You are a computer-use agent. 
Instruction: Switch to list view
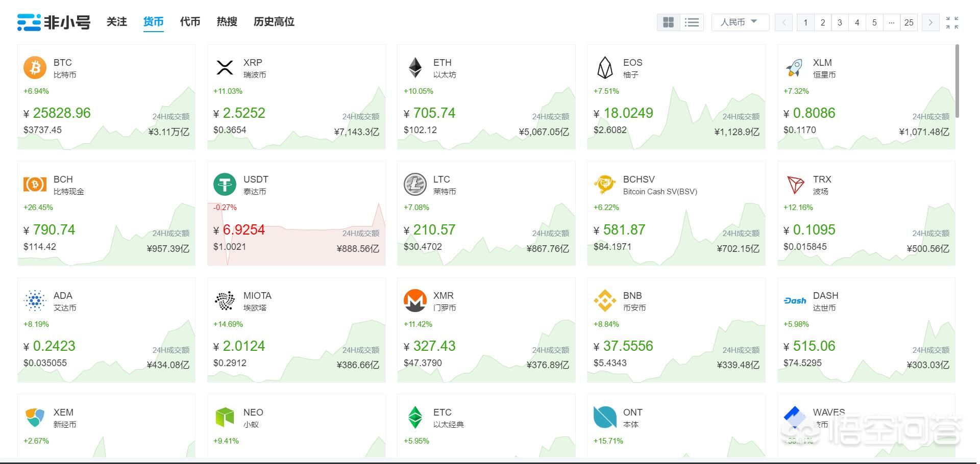point(692,22)
